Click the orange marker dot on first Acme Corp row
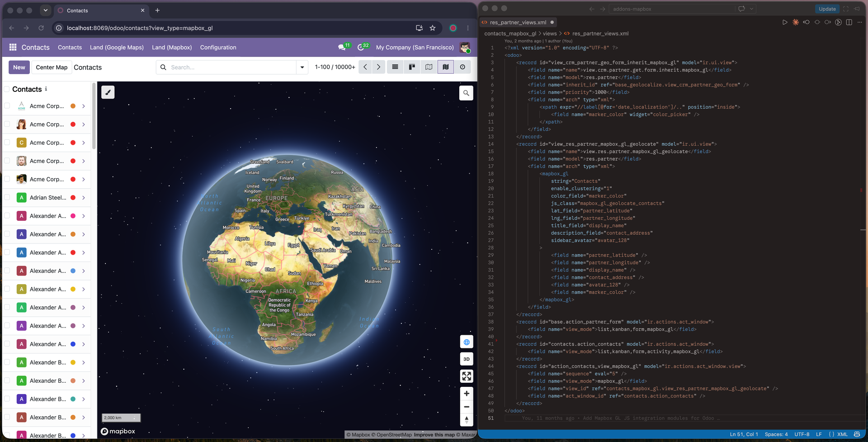The width and height of the screenshot is (868, 442). point(73,106)
